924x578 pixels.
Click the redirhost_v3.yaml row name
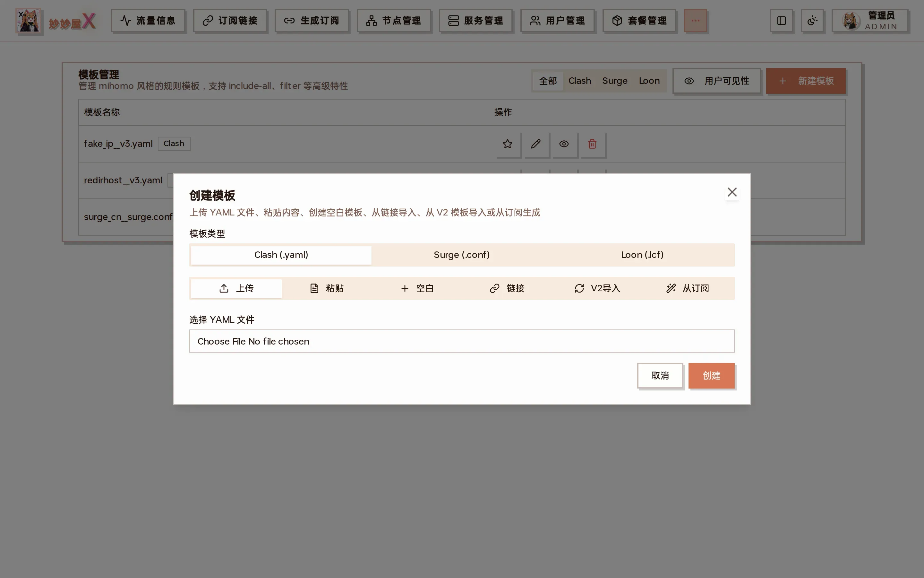point(123,180)
